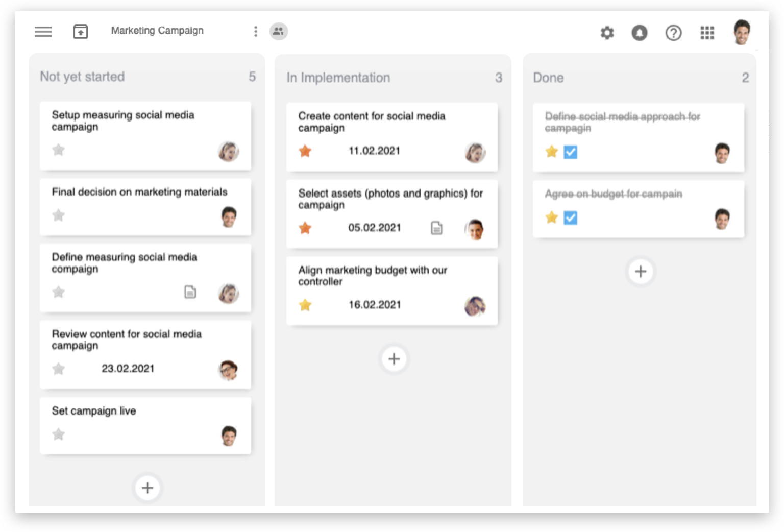
Task: Open note icon on Define measuring card
Action: coord(190,292)
